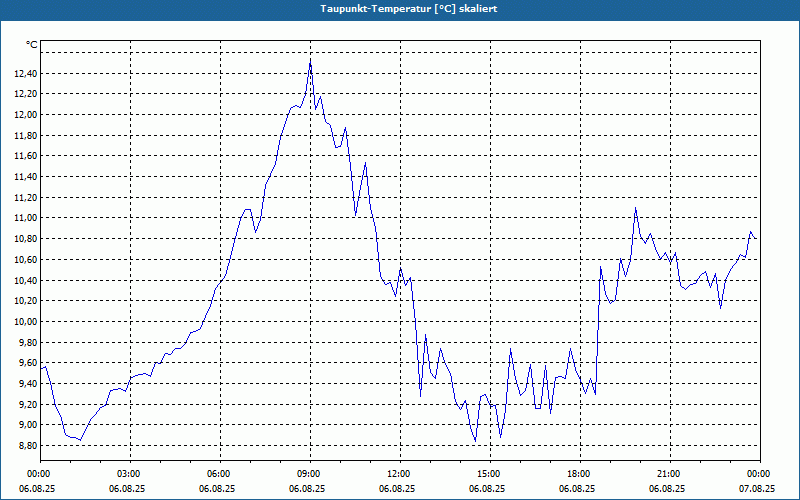Click the '10,80' y-axis value
Screen dimensions: 800x500
click(26, 239)
